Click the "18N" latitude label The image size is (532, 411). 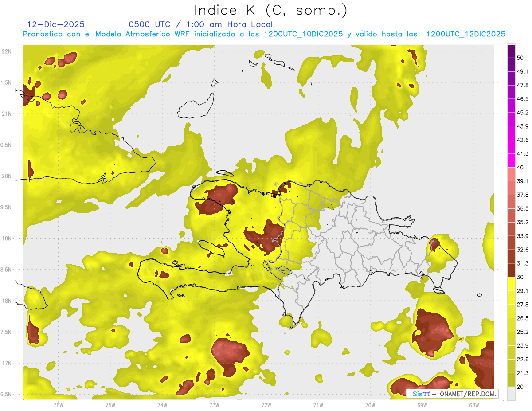[x=7, y=301]
